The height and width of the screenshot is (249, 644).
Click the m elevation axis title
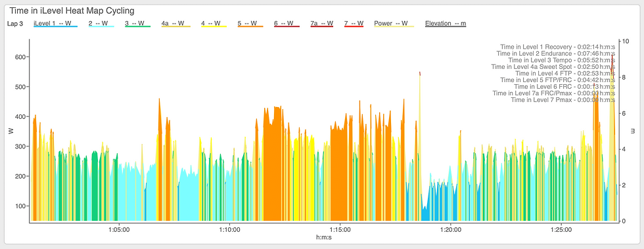tap(633, 131)
